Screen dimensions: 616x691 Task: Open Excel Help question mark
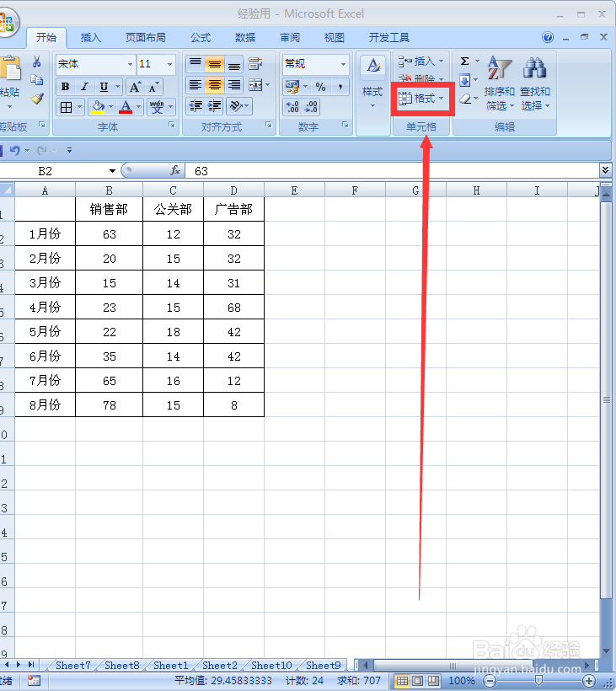tap(548, 37)
